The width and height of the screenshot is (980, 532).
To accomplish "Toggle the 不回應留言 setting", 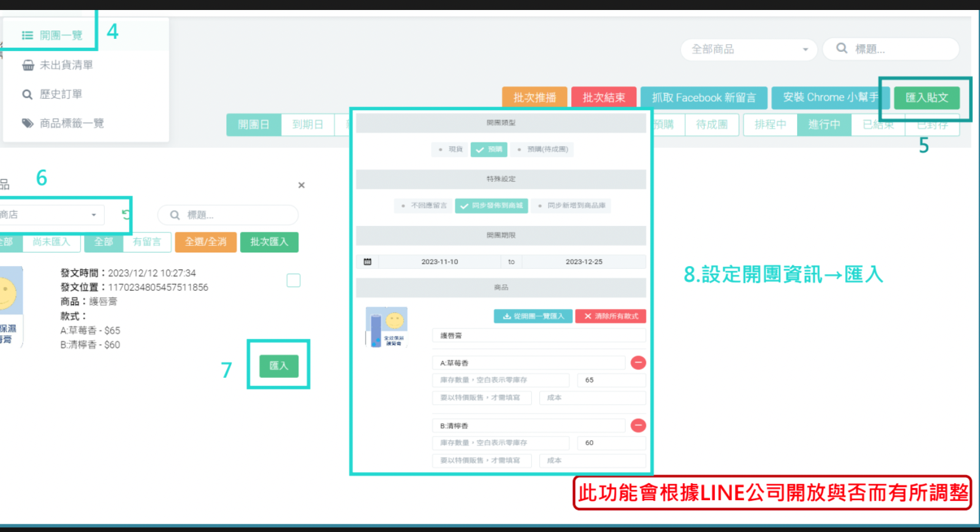I will [x=424, y=205].
